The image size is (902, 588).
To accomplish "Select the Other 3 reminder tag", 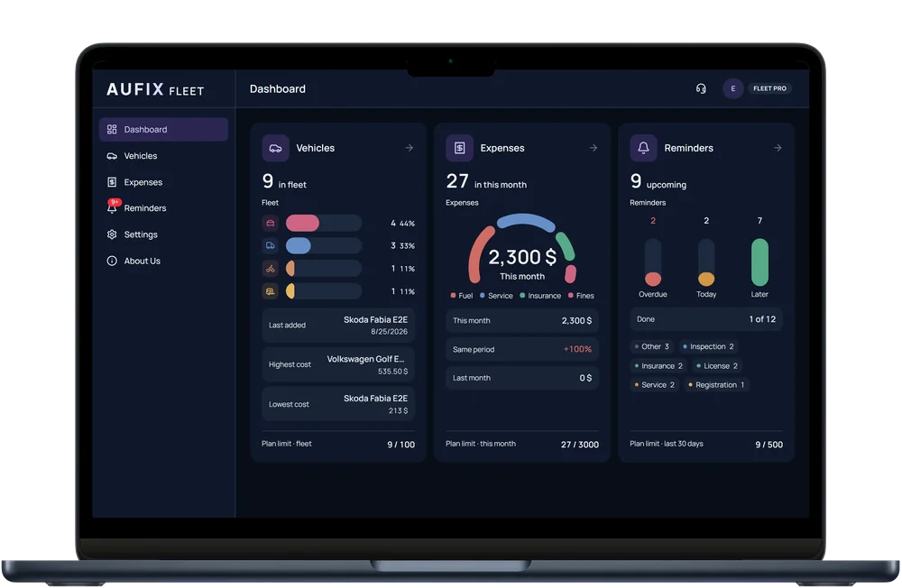I will tap(652, 346).
